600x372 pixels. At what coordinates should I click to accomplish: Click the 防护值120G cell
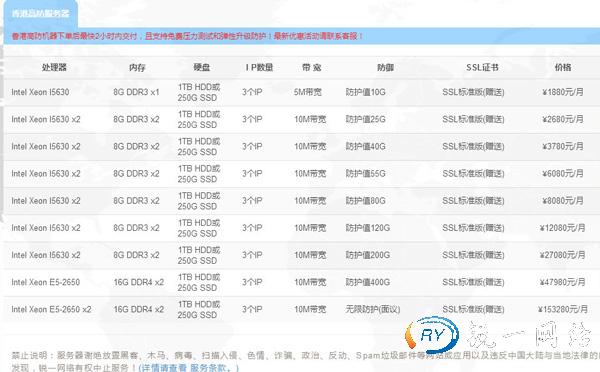pos(368,228)
